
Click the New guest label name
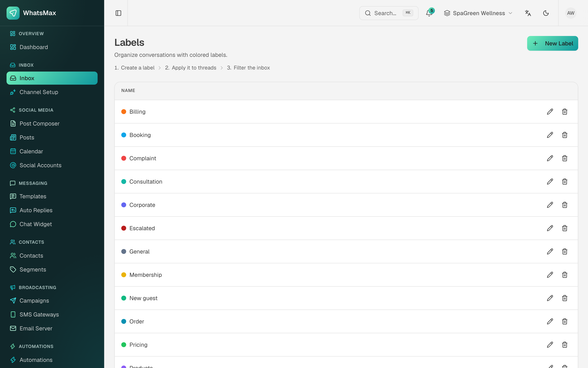(x=143, y=298)
